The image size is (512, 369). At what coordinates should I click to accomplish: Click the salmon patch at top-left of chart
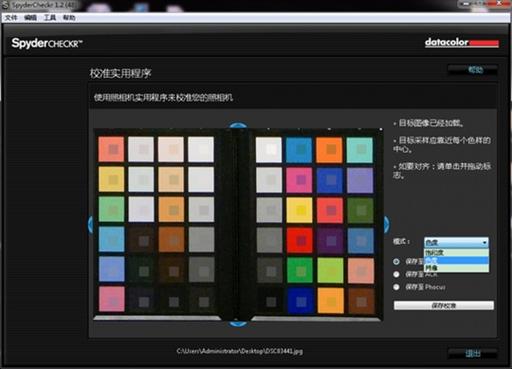(111, 149)
